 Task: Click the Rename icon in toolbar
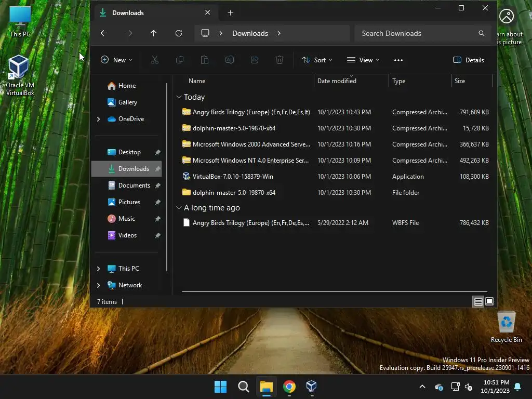tap(230, 60)
